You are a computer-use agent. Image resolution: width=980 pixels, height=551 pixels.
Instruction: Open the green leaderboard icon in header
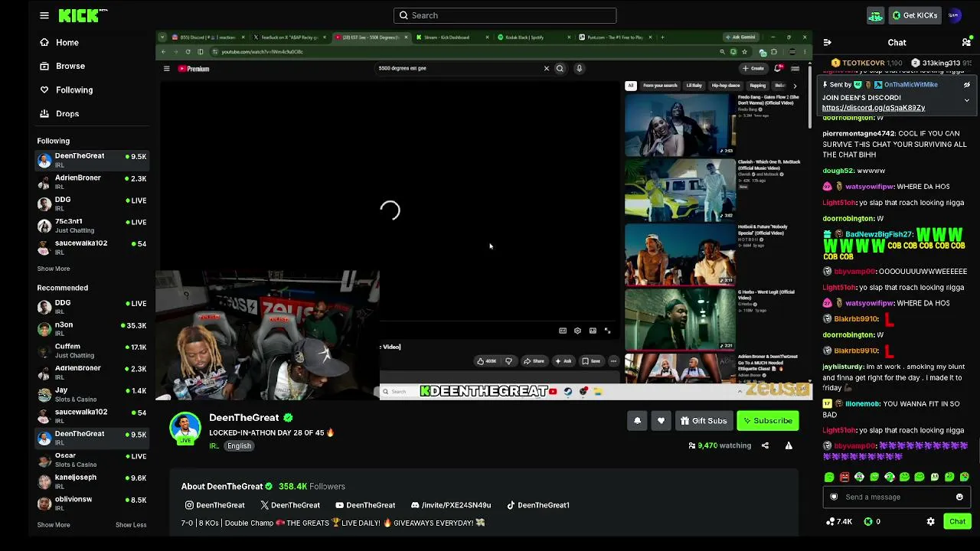pos(876,15)
